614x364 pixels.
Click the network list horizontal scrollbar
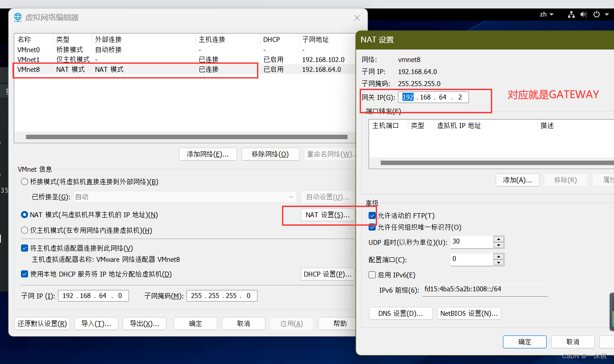[x=187, y=137]
